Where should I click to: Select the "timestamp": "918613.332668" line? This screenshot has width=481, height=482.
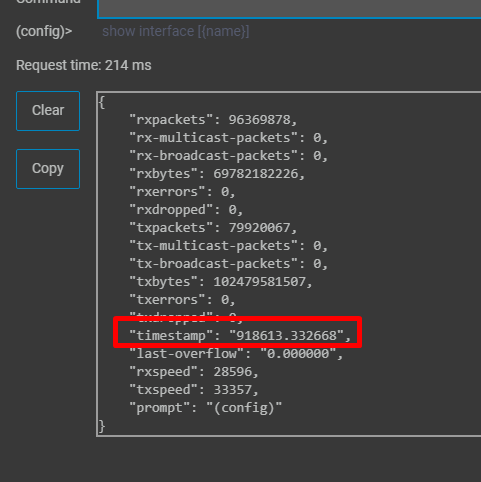click(x=240, y=336)
